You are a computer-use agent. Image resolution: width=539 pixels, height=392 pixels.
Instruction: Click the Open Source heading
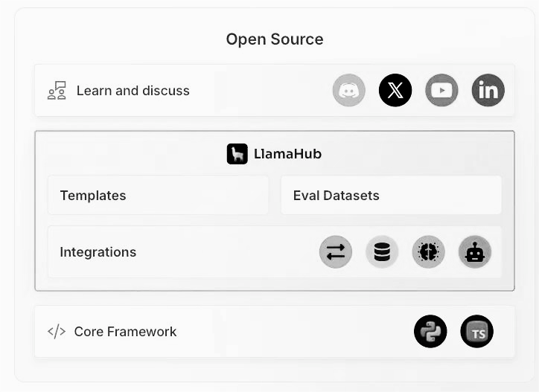point(275,39)
